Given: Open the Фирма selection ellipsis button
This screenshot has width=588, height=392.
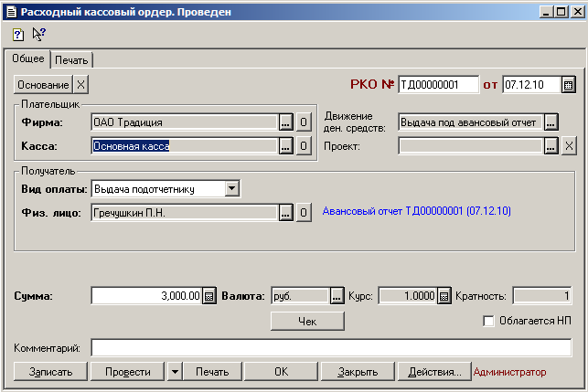Looking at the screenshot, I should (x=285, y=122).
